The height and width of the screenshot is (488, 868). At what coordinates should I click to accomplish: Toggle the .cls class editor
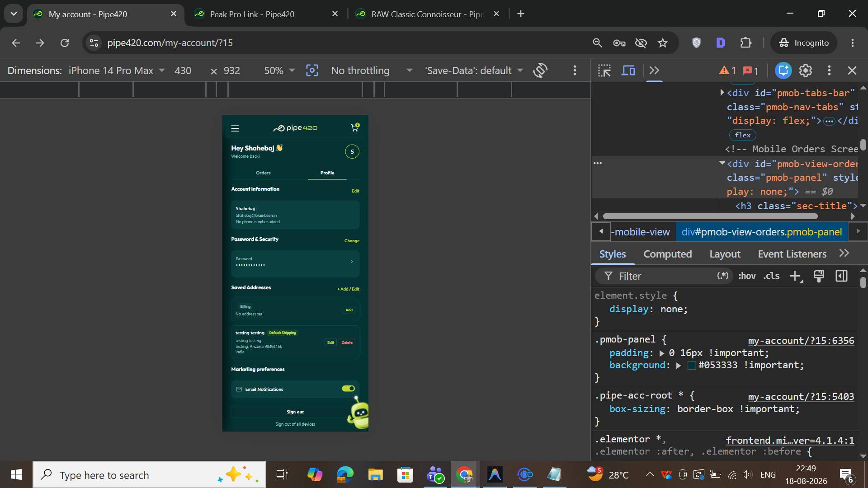coord(771,276)
